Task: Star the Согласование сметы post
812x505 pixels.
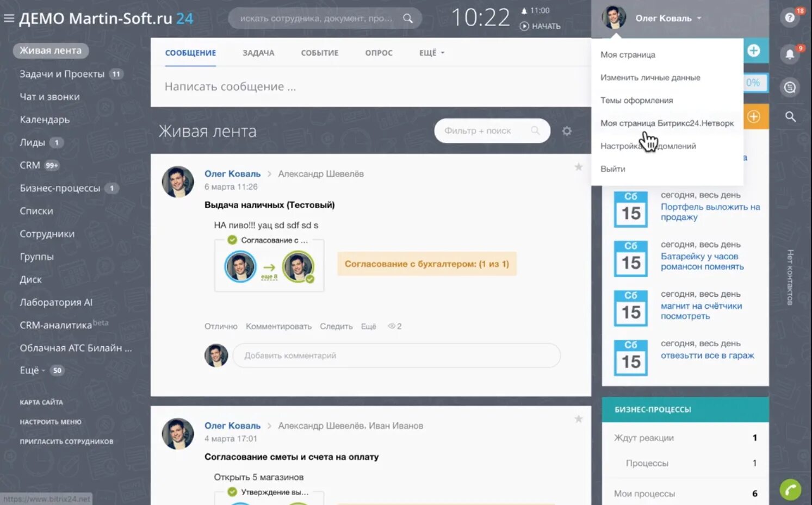Action: (579, 419)
